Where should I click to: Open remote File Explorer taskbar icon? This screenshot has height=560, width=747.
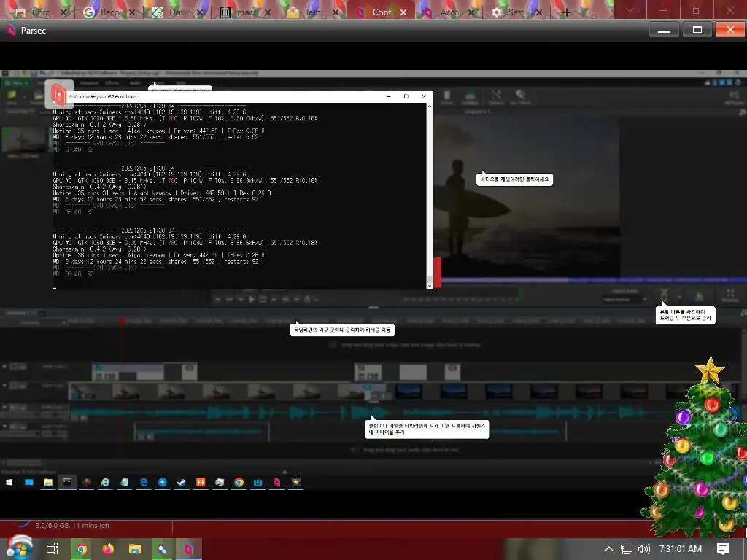(48, 483)
